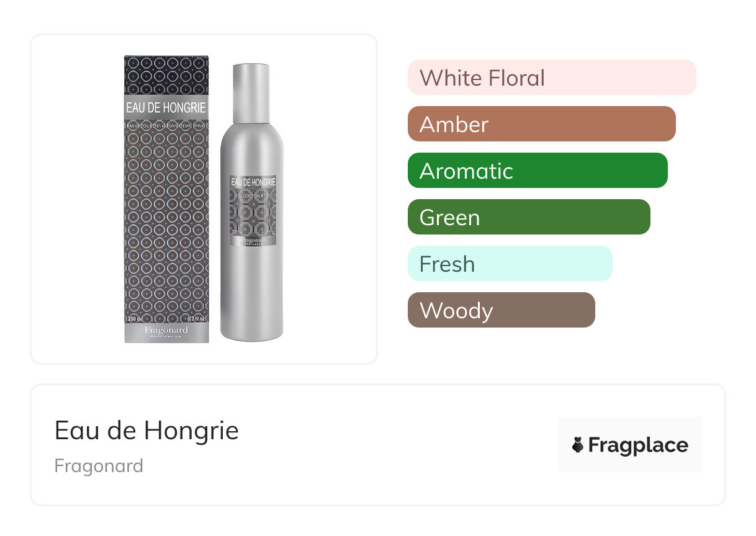
Task: Click the Fragonard text on bottle label
Action: 253,240
